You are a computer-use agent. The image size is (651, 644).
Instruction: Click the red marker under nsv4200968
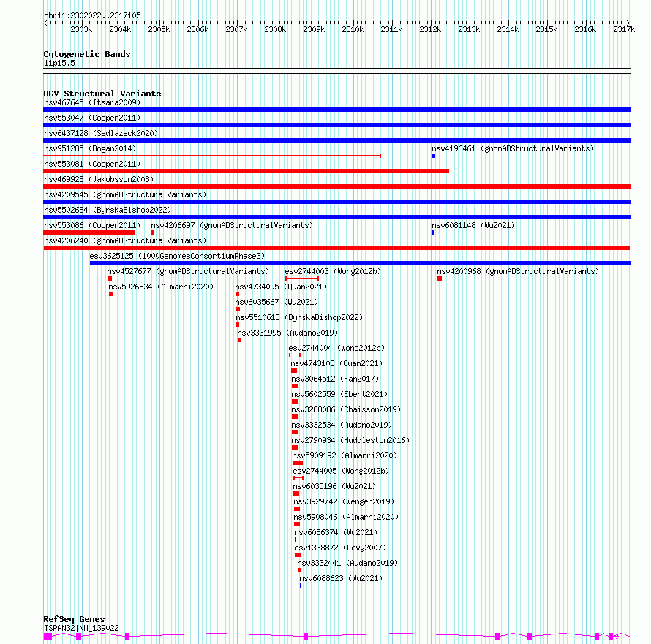tap(440, 279)
